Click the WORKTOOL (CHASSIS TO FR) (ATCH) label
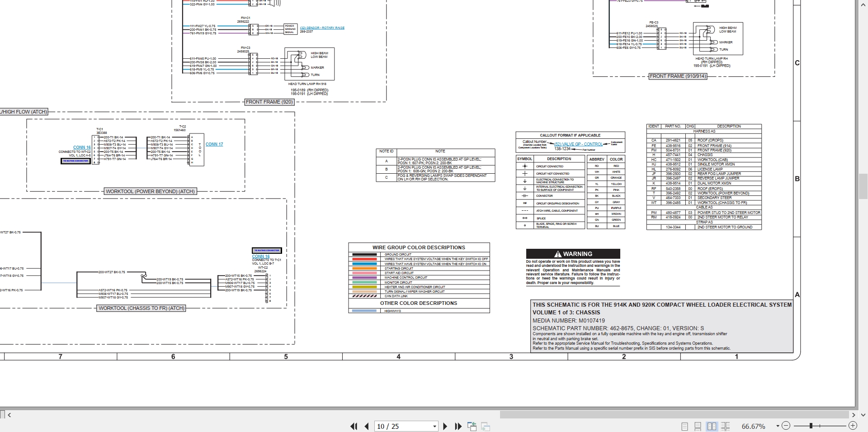The image size is (868, 432). click(x=142, y=308)
